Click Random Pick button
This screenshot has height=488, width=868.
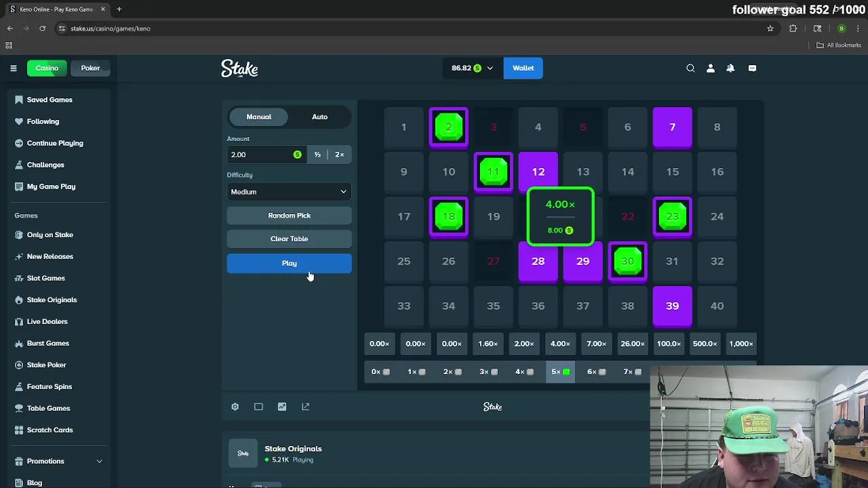289,216
